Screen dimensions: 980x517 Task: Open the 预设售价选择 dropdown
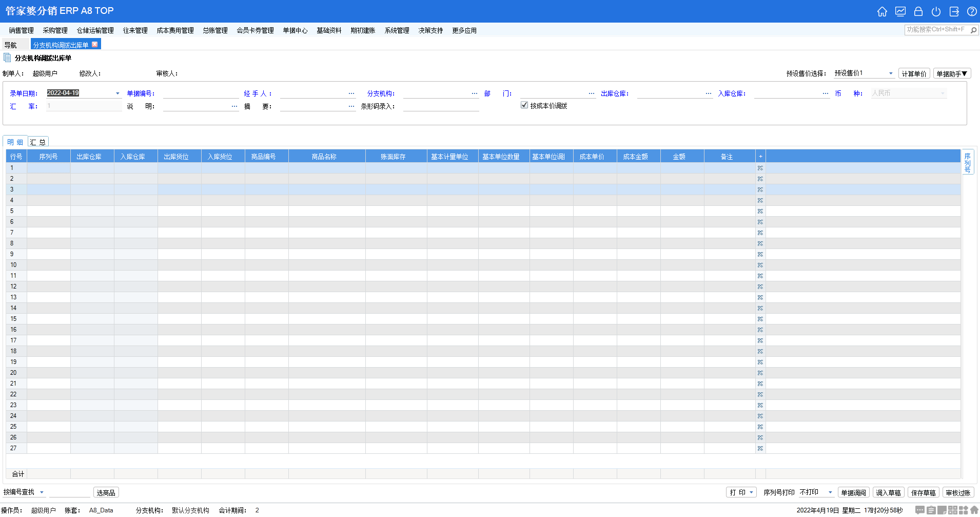[x=891, y=73]
